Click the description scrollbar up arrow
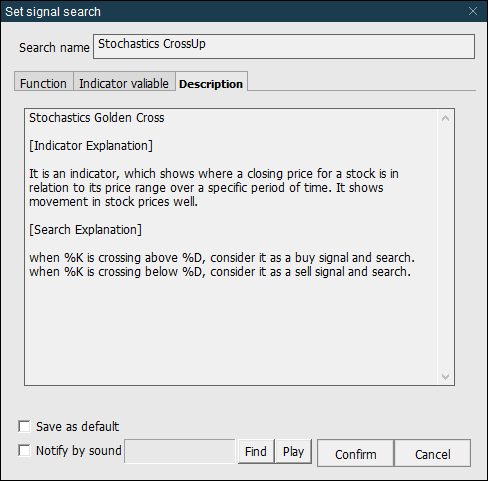488x481 pixels. pyautogui.click(x=445, y=118)
